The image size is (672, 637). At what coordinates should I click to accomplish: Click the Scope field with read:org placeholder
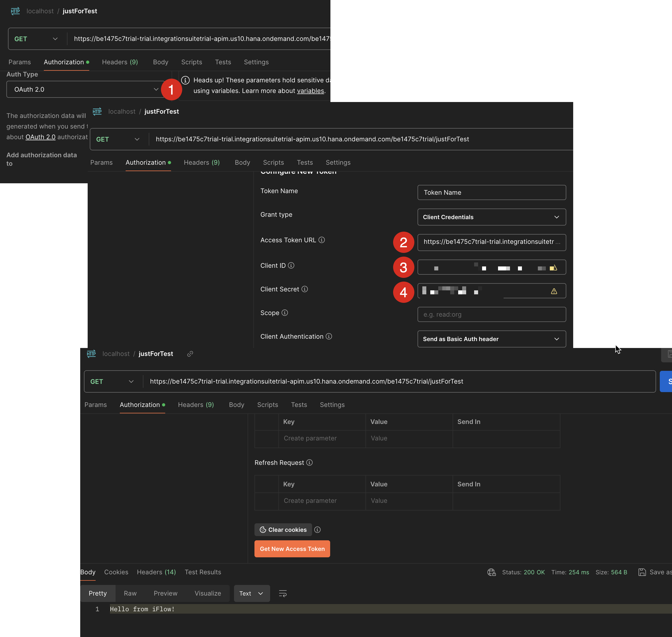click(491, 314)
